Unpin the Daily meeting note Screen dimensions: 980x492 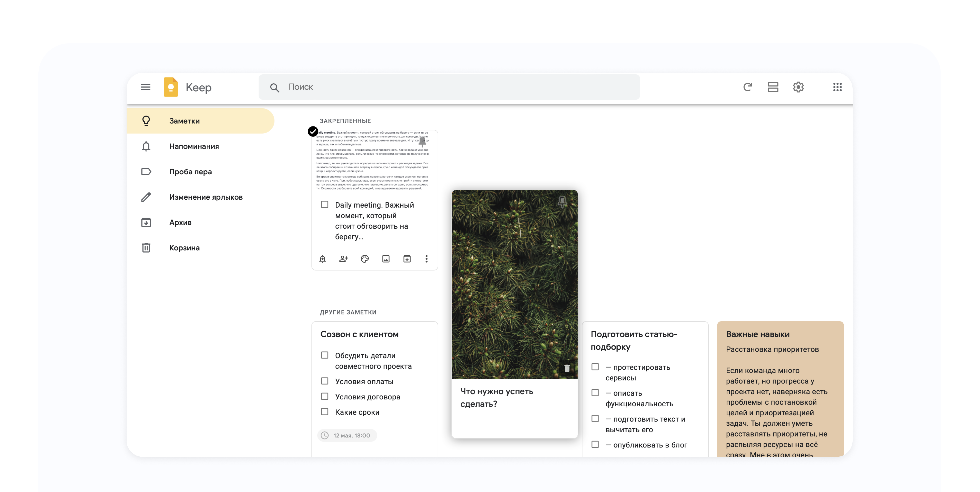422,142
